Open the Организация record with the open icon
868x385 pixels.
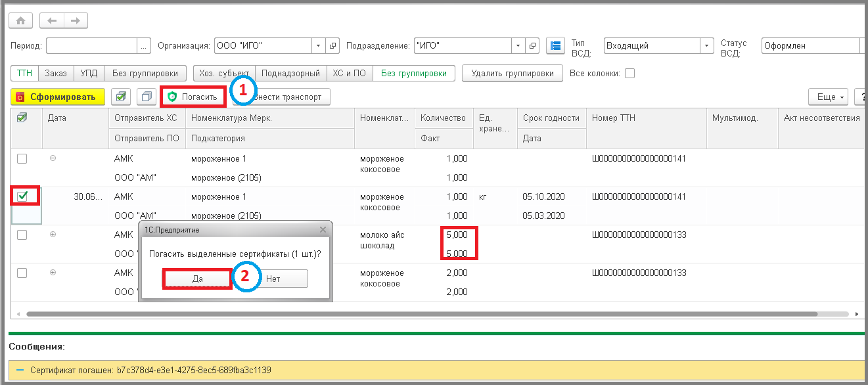click(x=332, y=45)
